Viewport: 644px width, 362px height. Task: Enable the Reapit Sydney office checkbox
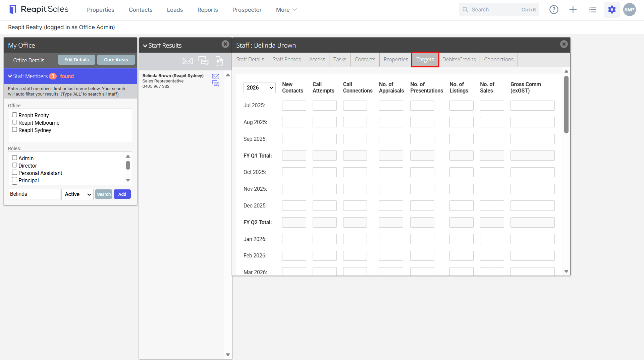14,130
